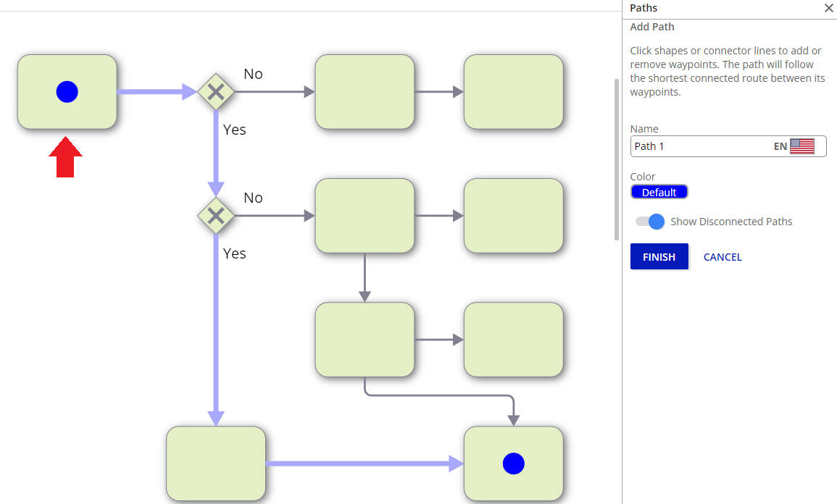Image resolution: width=837 pixels, height=504 pixels.
Task: Select the shape right of first No branch
Action: 365,92
